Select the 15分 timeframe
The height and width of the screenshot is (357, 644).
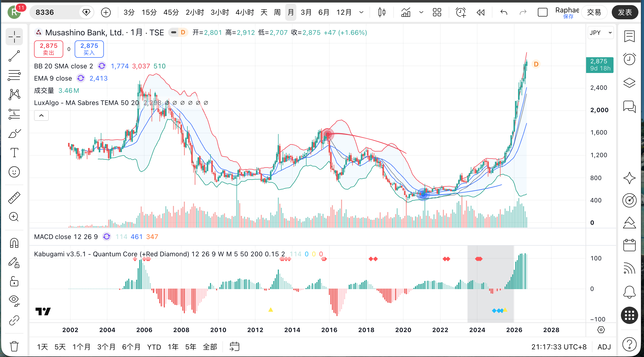149,12
